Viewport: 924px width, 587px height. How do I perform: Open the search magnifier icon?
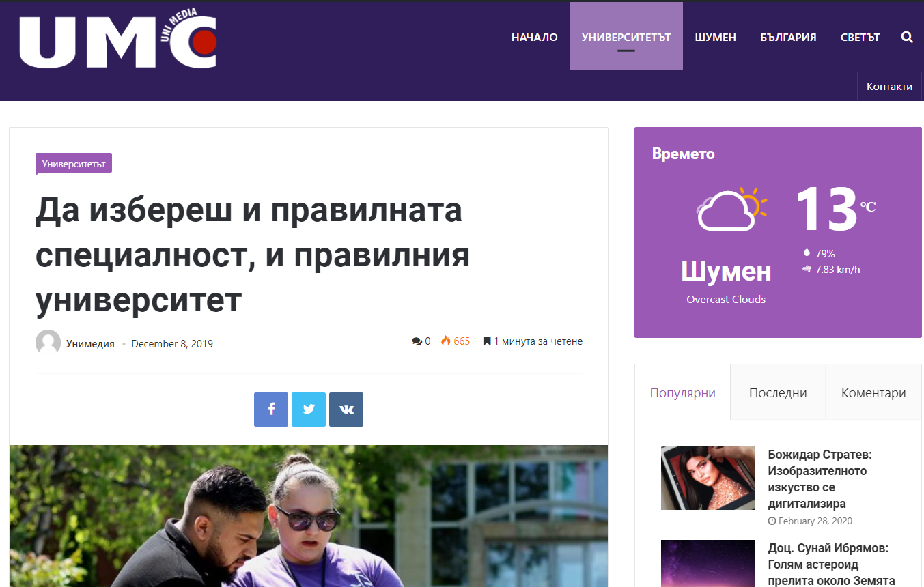tap(907, 38)
